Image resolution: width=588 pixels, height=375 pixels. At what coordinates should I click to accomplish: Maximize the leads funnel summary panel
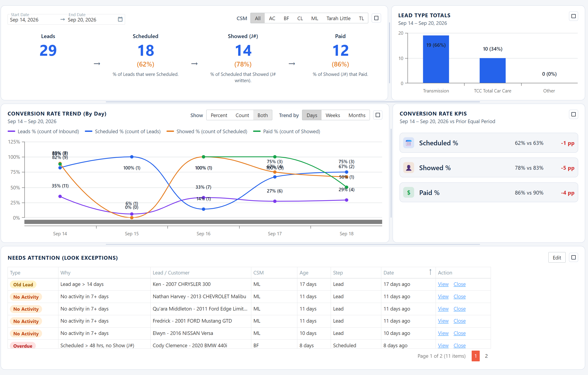tap(376, 18)
